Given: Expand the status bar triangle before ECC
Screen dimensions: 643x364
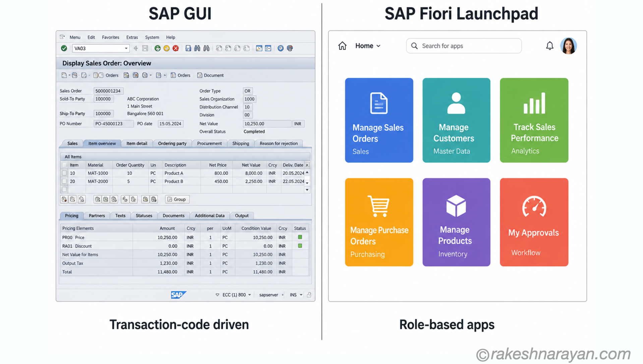Looking at the screenshot, I should coord(217,295).
